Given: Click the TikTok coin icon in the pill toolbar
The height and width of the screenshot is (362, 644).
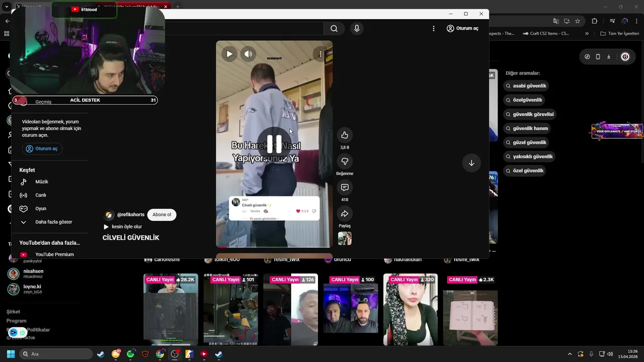Looking at the screenshot, I should pyautogui.click(x=587, y=57).
